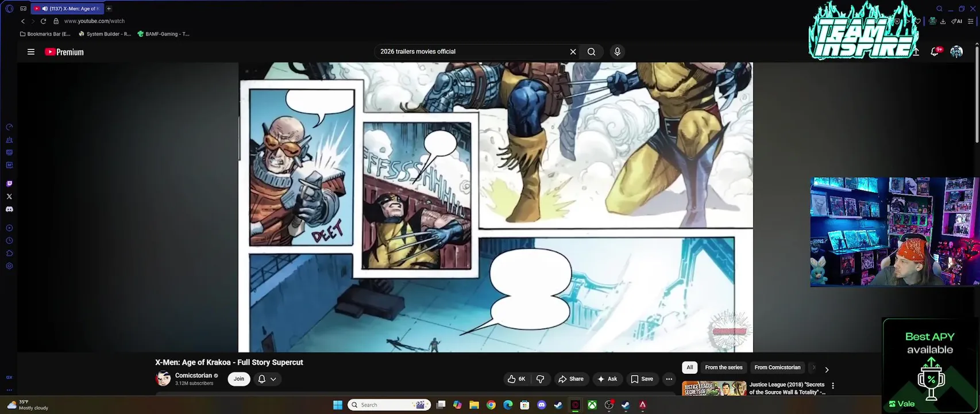Screen dimensions: 980x414
Task: Select the From the series chip
Action: 724,367
